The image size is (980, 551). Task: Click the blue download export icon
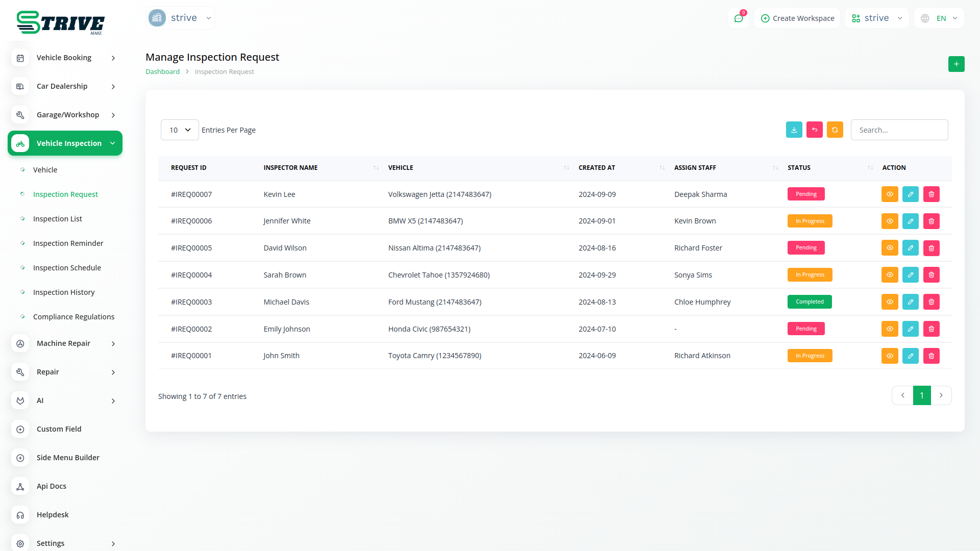pos(794,130)
